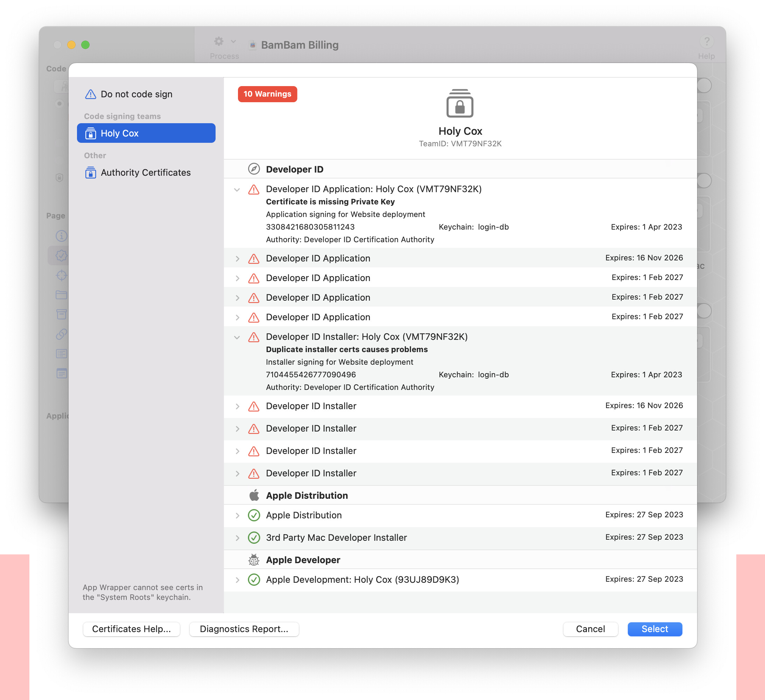Image resolution: width=765 pixels, height=700 pixels.
Task: Open Authority Certificates in sidebar
Action: coord(146,173)
